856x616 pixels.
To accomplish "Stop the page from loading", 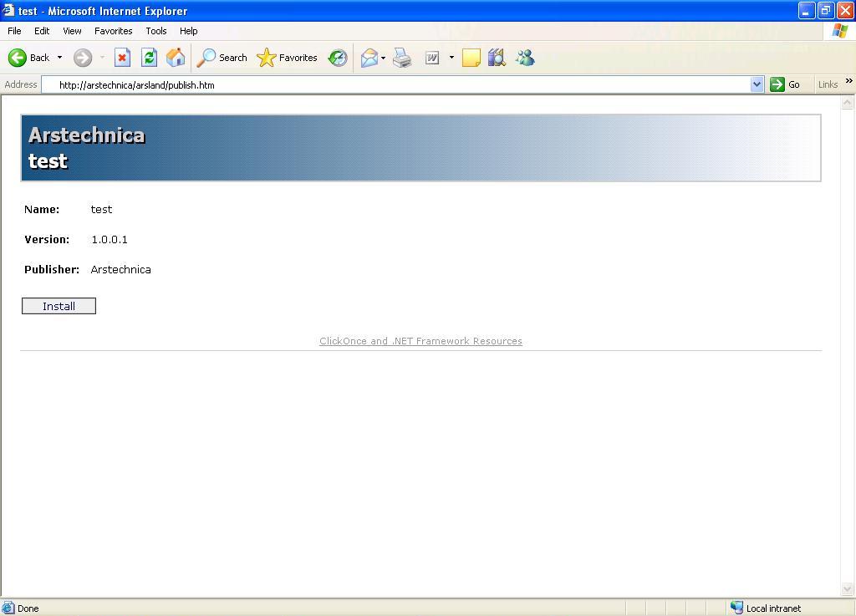I will [124, 58].
